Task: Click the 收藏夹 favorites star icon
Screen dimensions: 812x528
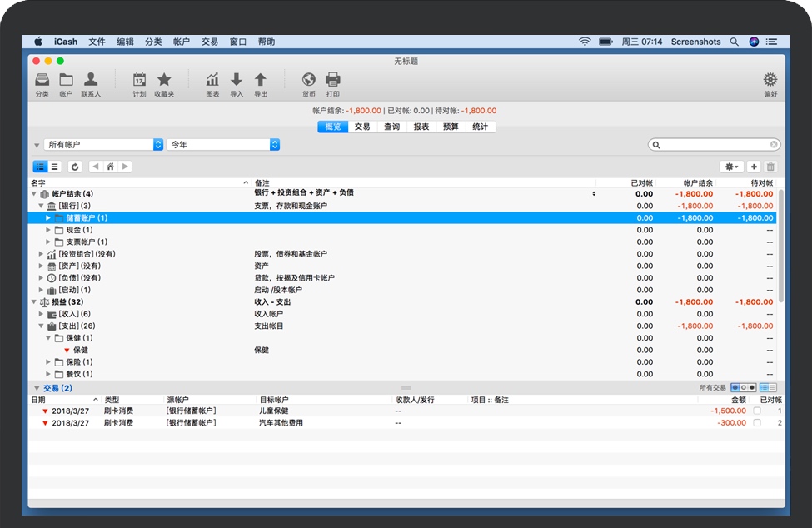Action: 164,80
